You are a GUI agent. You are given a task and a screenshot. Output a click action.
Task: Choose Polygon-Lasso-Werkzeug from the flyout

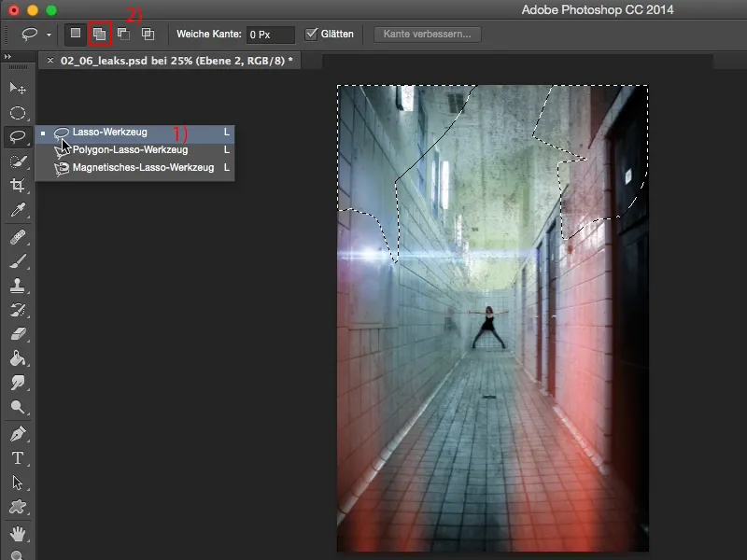130,149
